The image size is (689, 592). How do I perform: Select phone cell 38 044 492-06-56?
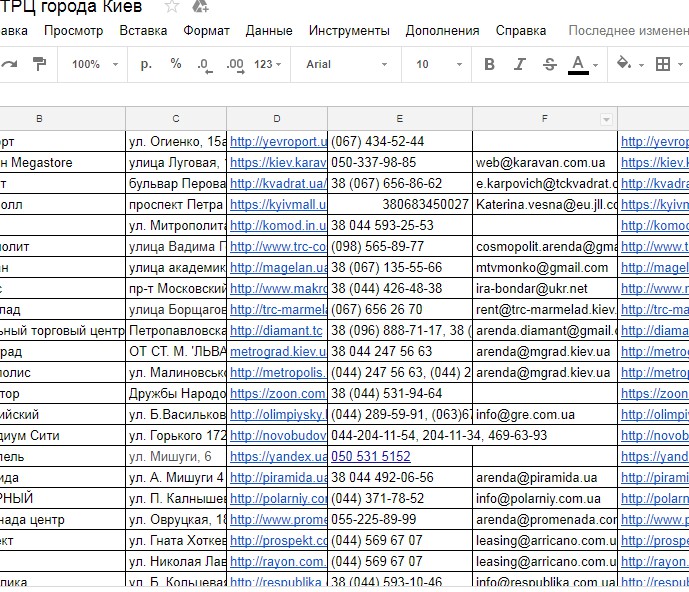400,478
